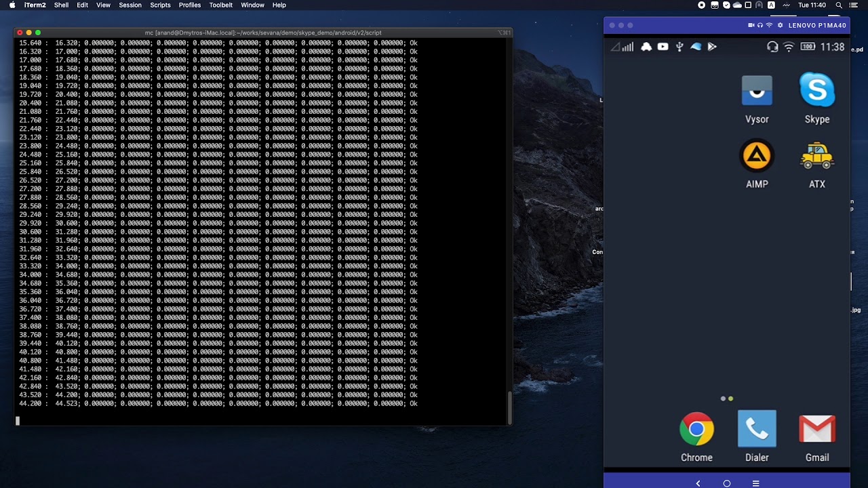Open the Shell menu
Screen dimensions: 868x488
[61, 5]
